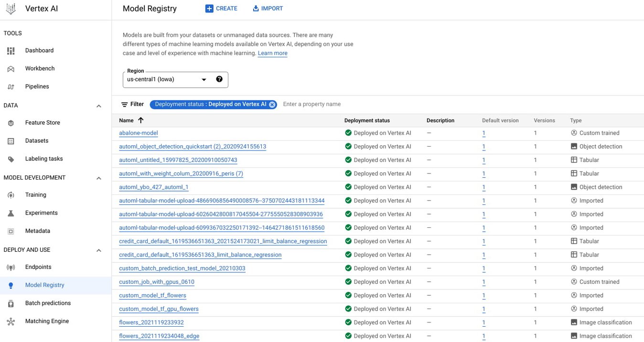Open the Learn more link
This screenshot has height=342, width=644.
coord(272,53)
